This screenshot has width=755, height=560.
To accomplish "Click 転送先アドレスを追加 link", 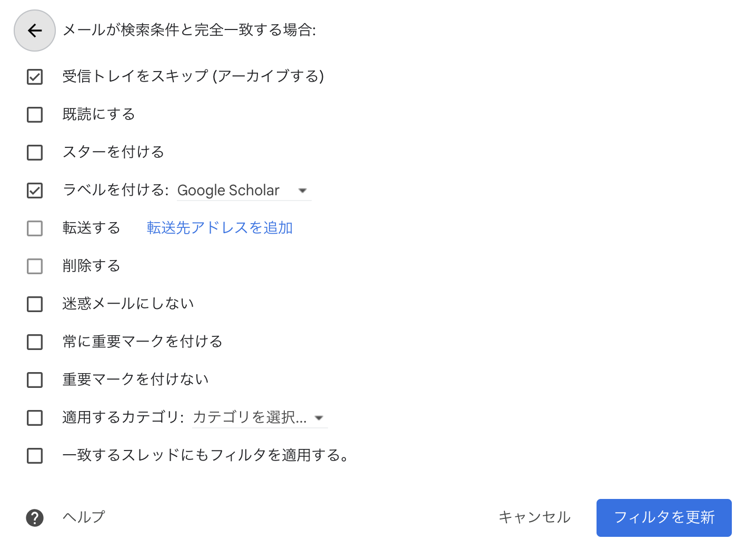I will [x=220, y=228].
